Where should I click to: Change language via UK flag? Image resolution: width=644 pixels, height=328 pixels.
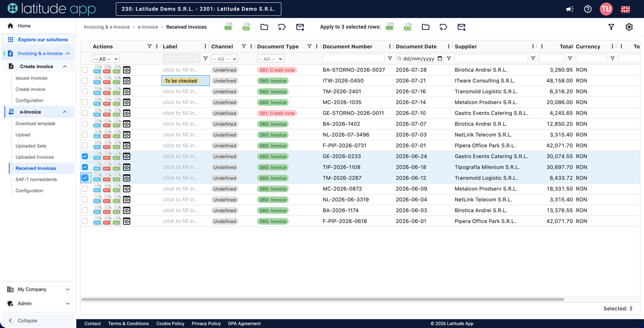625,9
